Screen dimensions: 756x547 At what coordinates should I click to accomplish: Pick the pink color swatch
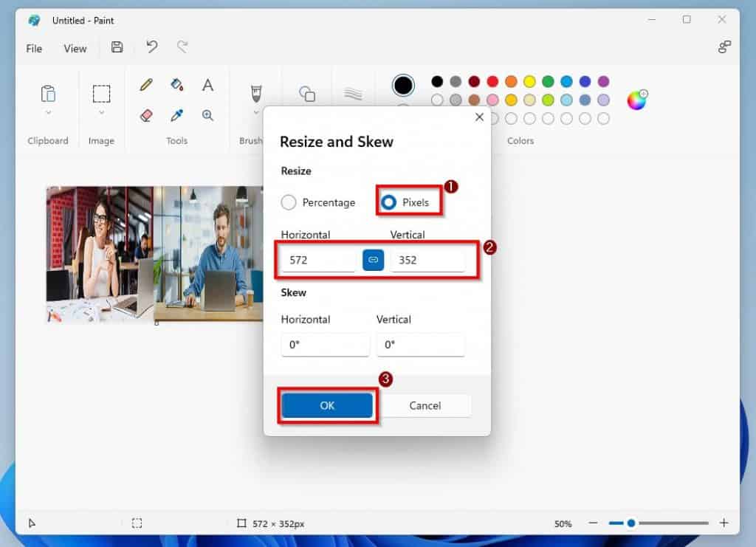point(492,100)
